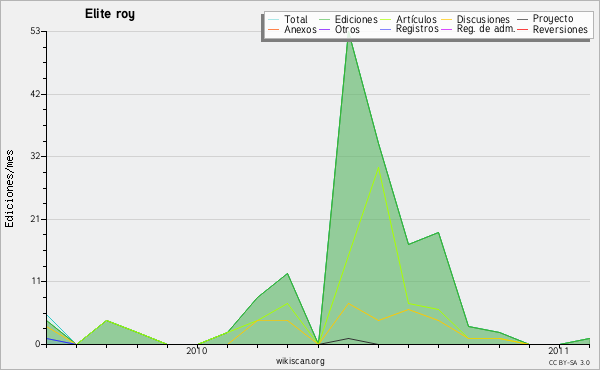The height and width of the screenshot is (370, 600).
Task: Select the Otros legend label
Action: point(347,30)
